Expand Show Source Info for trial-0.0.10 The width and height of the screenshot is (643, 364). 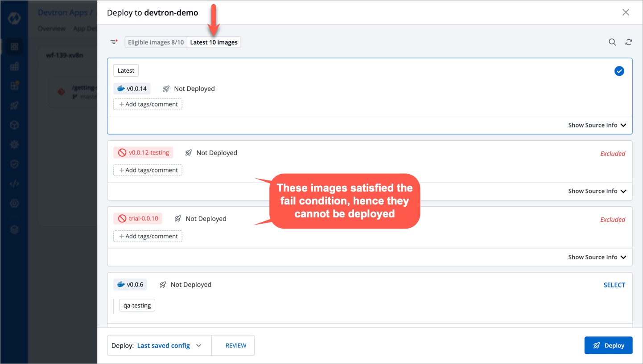tap(597, 257)
